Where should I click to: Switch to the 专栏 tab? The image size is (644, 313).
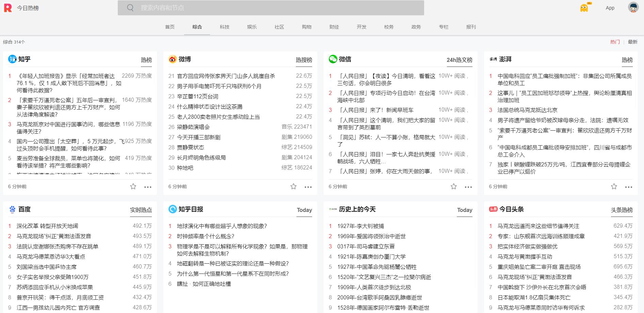coord(444,27)
